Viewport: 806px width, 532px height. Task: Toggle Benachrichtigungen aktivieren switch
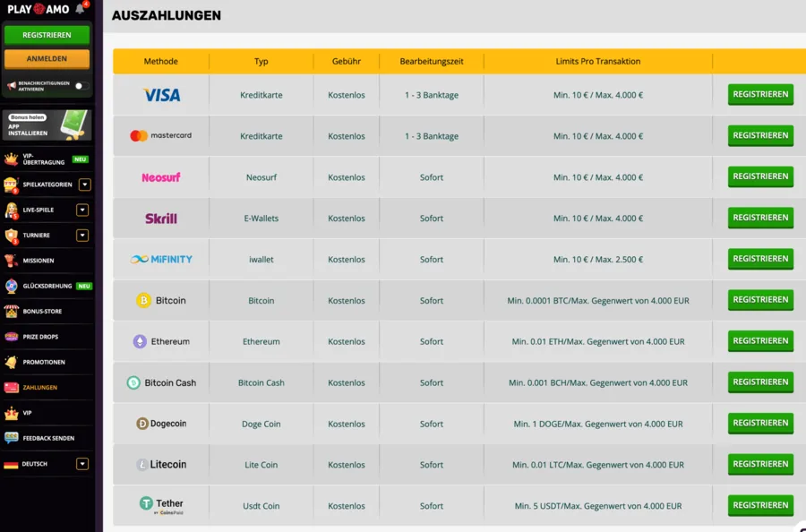[x=81, y=86]
